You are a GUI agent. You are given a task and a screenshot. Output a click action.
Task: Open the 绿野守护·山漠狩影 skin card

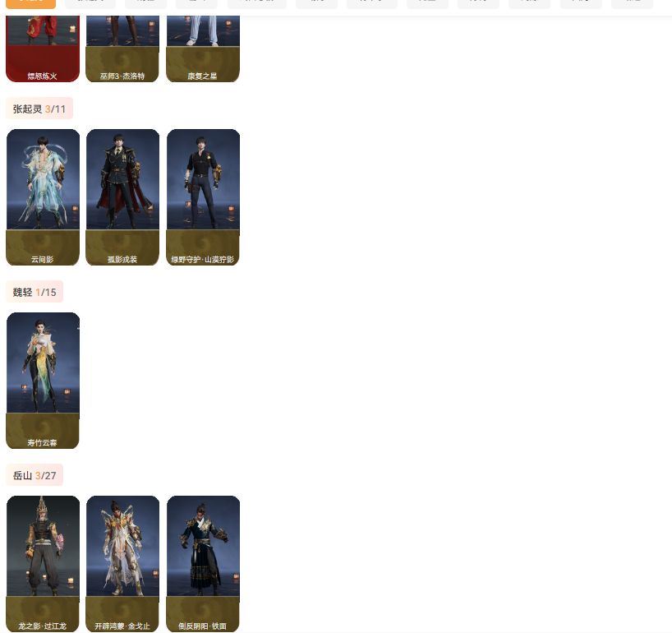(x=203, y=197)
